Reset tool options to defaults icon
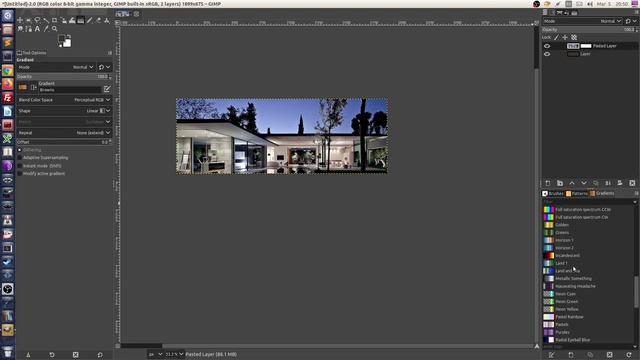Image resolution: width=640 pixels, height=360 pixels. pyautogui.click(x=100, y=355)
